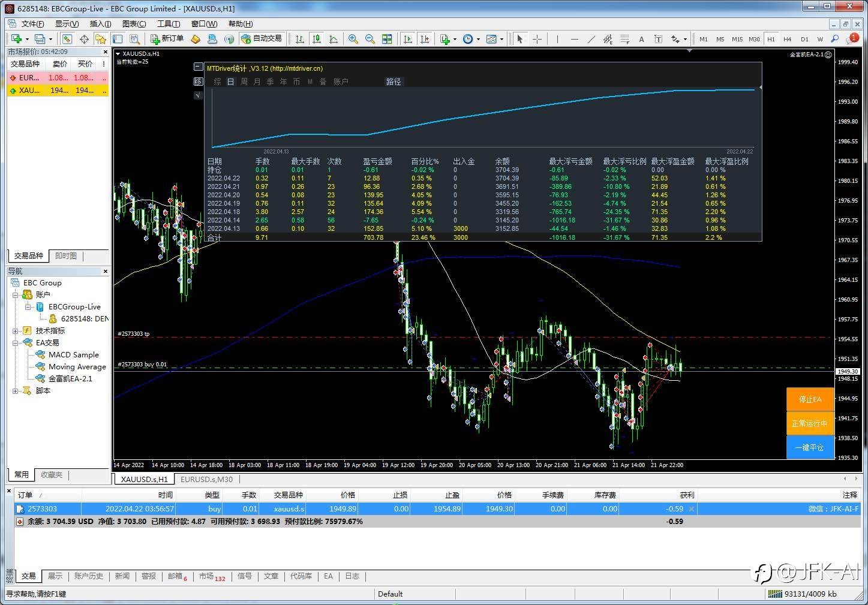
Task: Click the 停止EA orange button
Action: pos(810,399)
